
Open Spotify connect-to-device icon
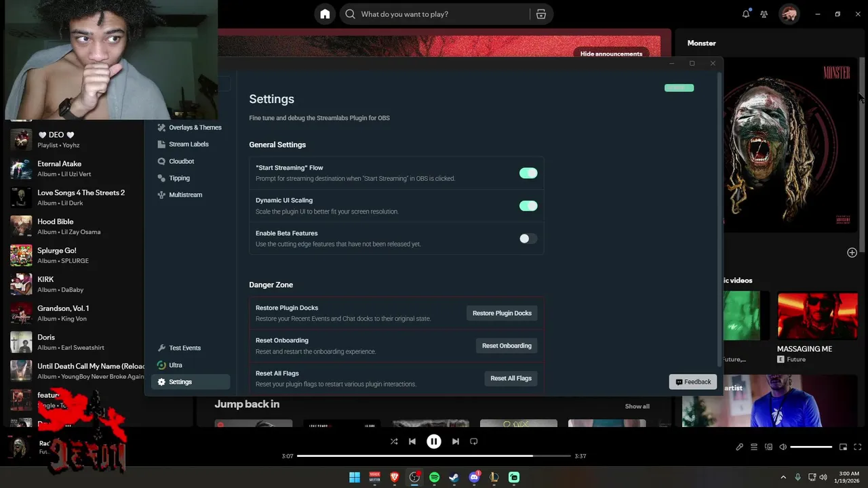tap(768, 447)
